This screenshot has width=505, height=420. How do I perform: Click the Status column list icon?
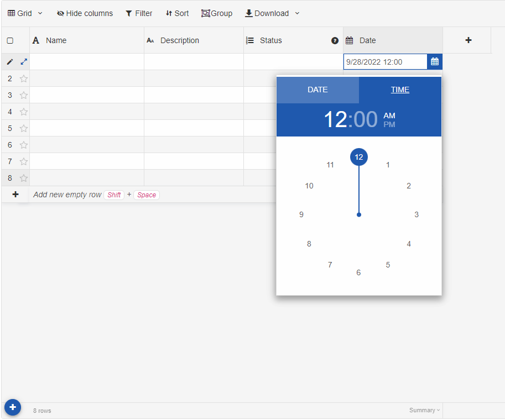point(250,40)
